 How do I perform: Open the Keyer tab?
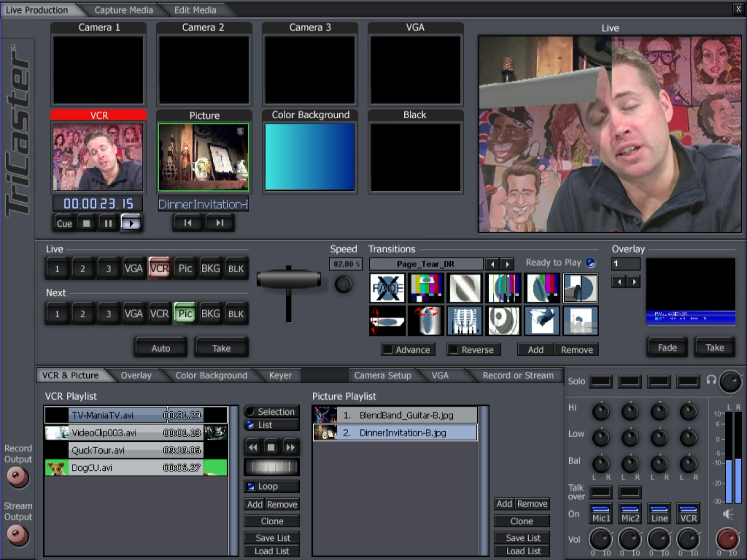coord(280,375)
